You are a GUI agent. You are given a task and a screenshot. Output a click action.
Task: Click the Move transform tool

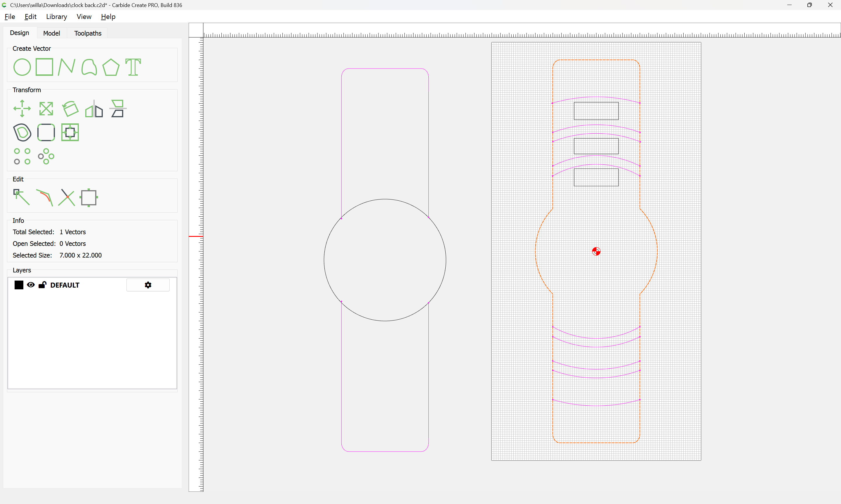click(x=22, y=109)
